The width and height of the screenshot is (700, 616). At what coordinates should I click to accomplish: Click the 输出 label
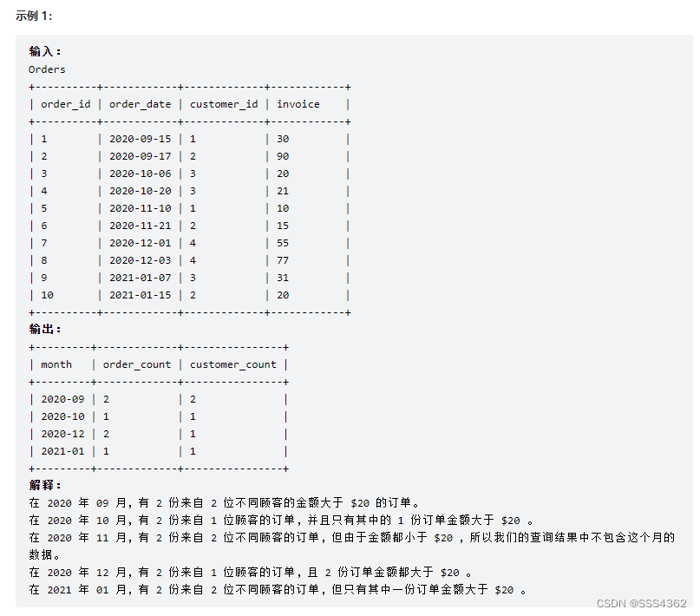click(x=44, y=329)
